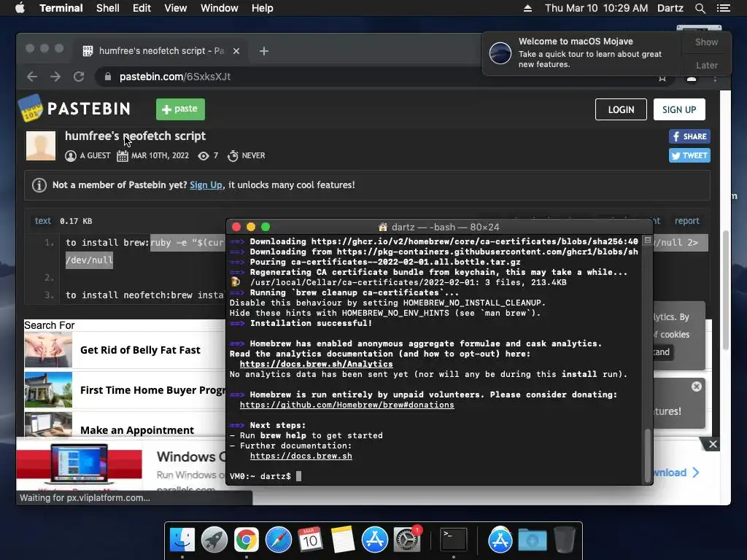Image resolution: width=747 pixels, height=560 pixels.
Task: Click Show on the Mojave notification
Action: 706,42
